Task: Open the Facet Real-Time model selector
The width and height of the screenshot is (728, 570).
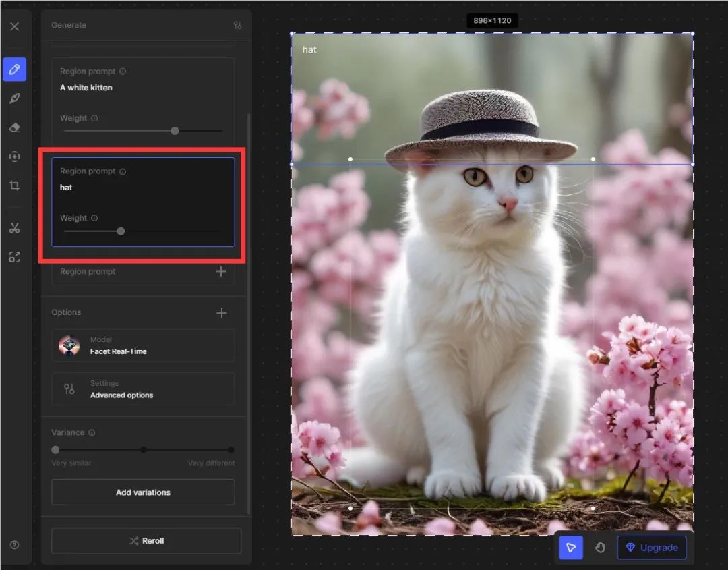Action: click(x=143, y=345)
